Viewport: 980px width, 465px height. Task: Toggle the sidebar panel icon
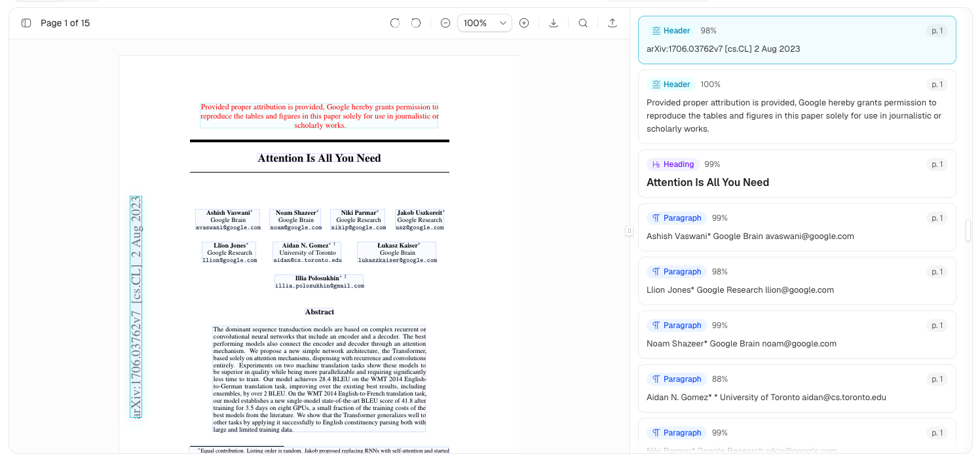26,23
